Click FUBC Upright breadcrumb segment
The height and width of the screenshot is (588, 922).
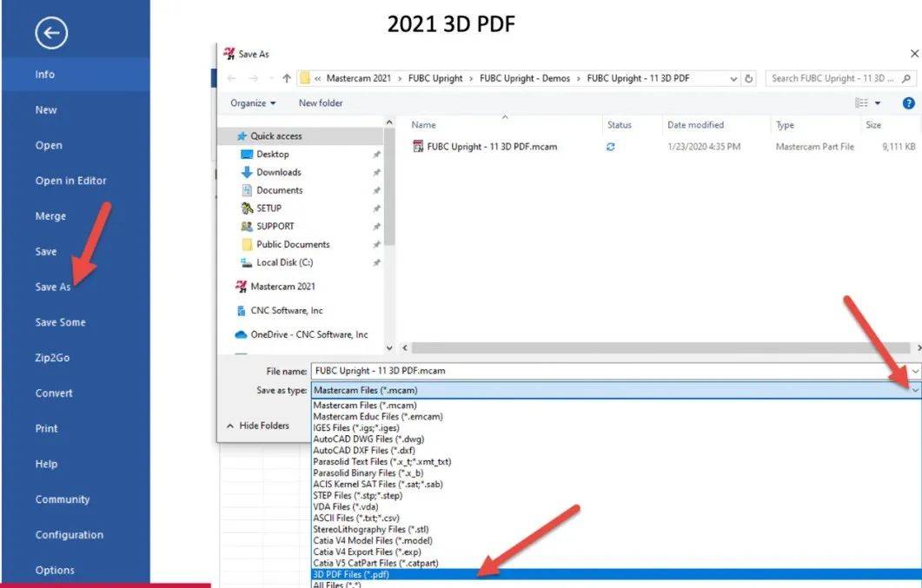[435, 78]
